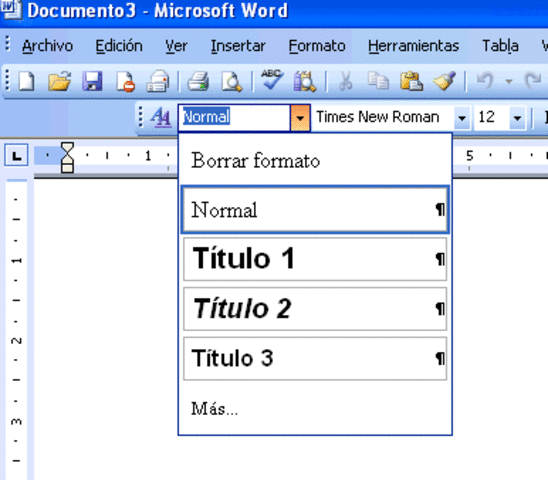
Task: Open the Styles and Formatting AA icon
Action: (161, 117)
